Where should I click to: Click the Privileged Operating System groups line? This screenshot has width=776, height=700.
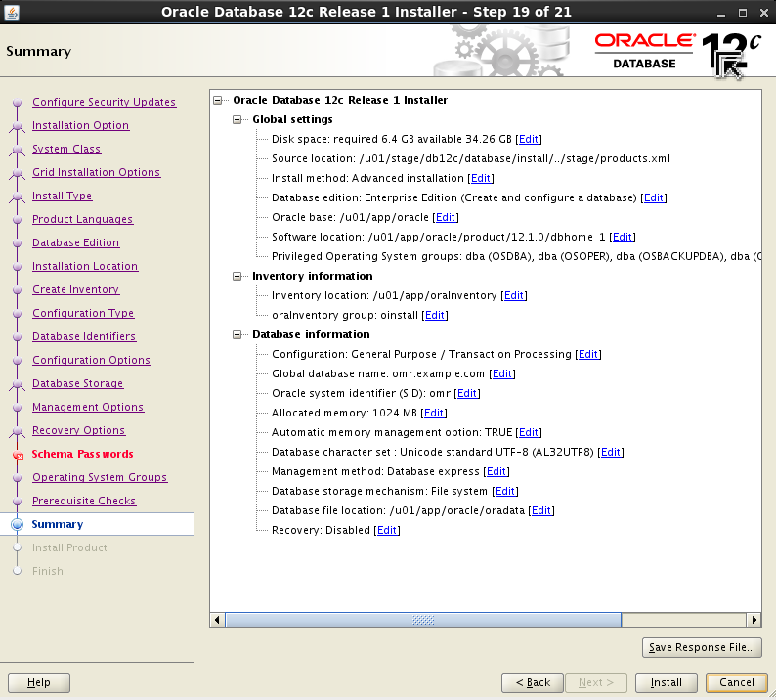516,256
